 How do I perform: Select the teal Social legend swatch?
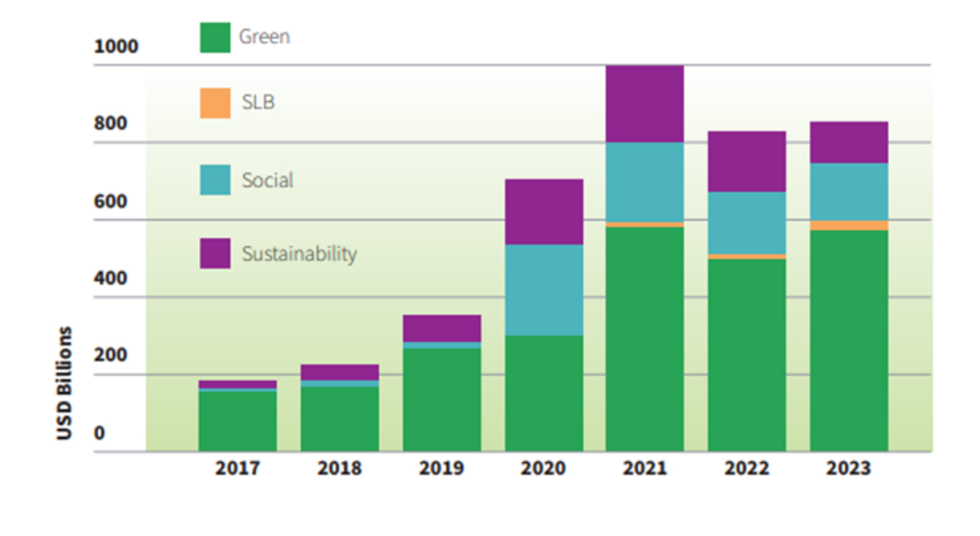pyautogui.click(x=214, y=180)
